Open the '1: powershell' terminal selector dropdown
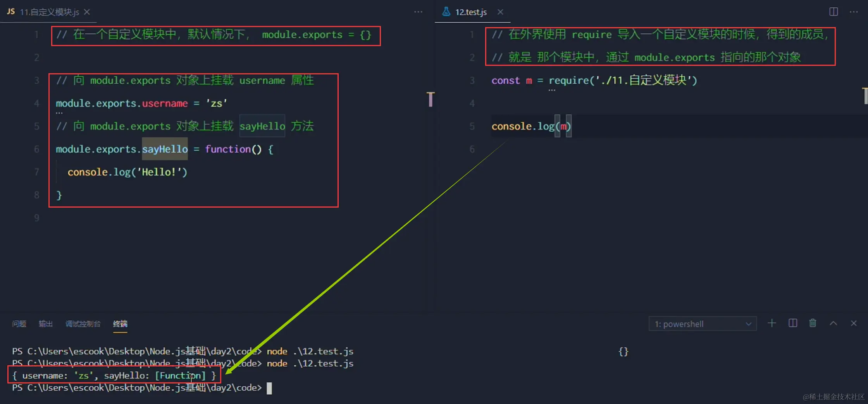868x404 pixels. [703, 324]
